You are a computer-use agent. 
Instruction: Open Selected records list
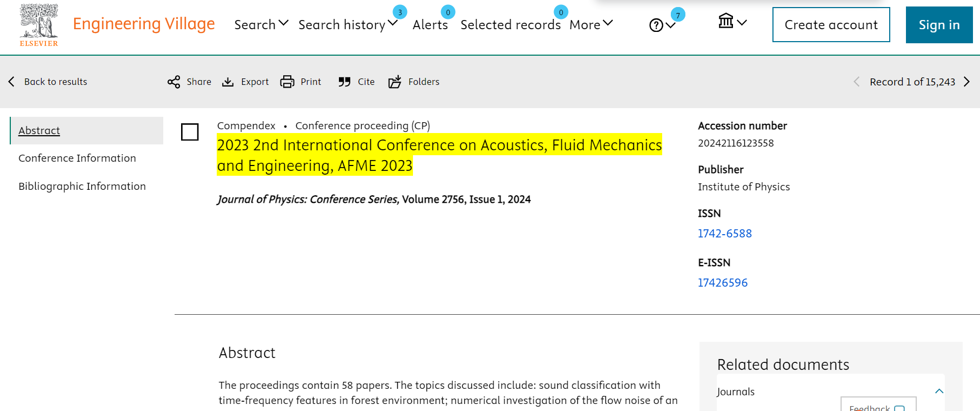tap(510, 24)
